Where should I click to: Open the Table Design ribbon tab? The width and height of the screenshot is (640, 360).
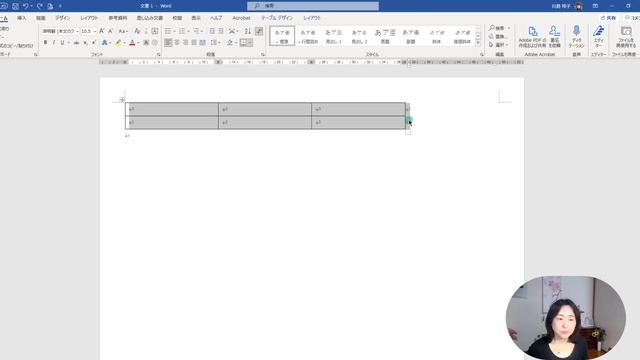tap(276, 18)
